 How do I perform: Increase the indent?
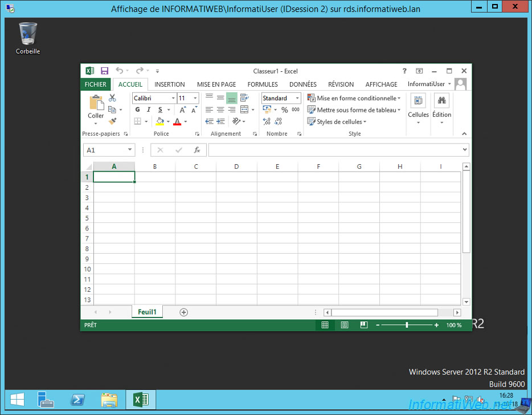click(x=220, y=121)
